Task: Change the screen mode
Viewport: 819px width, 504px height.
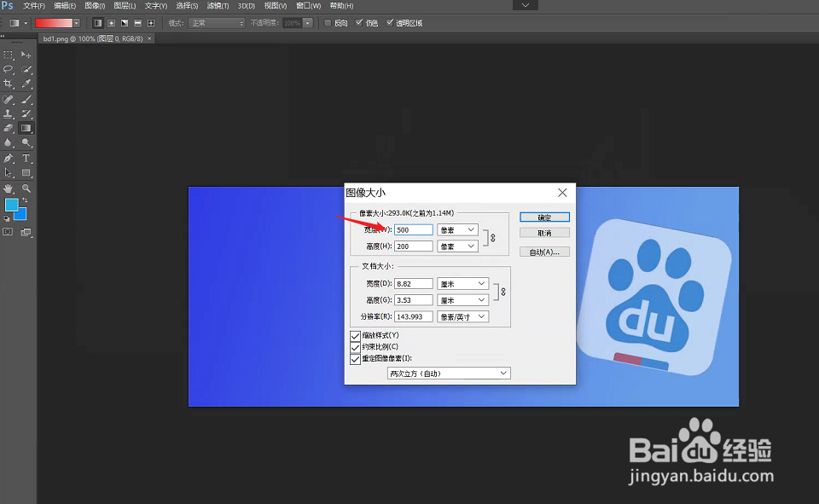Action: coord(26,232)
